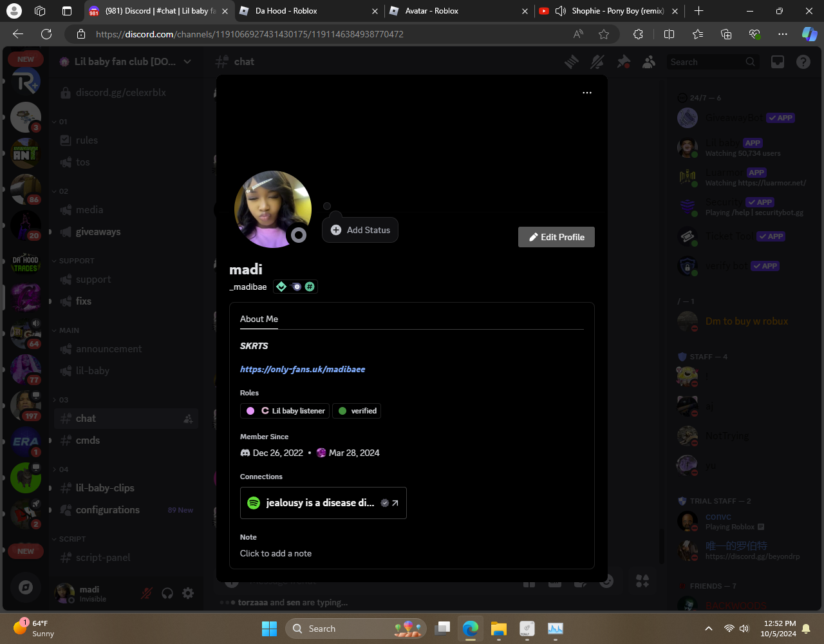
Task: Click the Explore Discoverable Servers compass icon
Action: tap(26, 587)
